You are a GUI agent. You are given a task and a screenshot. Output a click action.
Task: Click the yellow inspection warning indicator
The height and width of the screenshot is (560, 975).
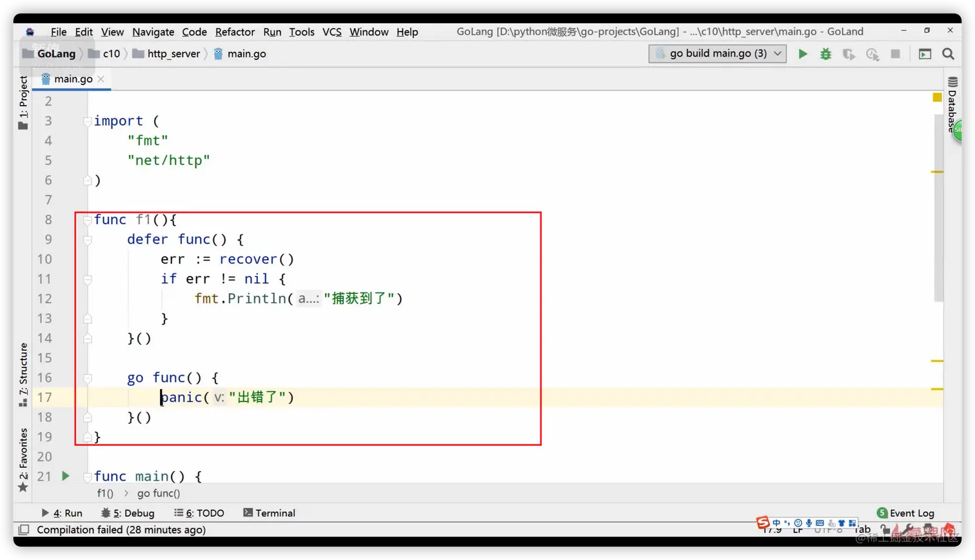937,97
